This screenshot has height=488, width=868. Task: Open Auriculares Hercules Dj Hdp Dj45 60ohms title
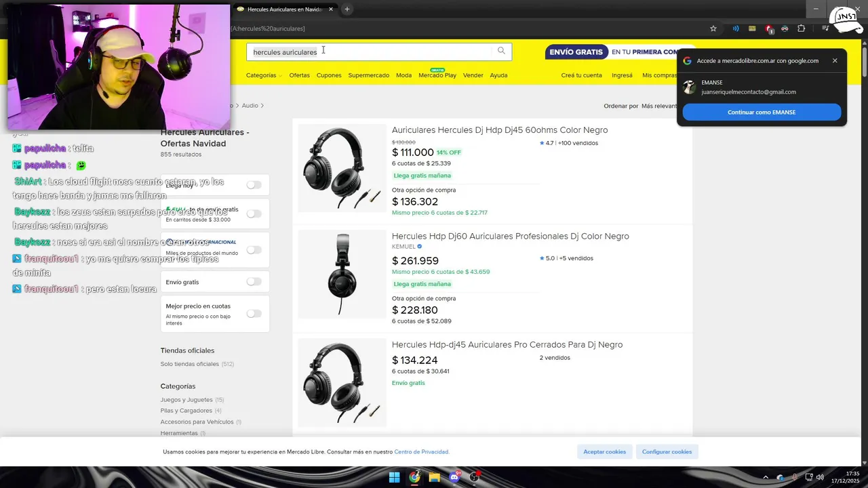[500, 130]
